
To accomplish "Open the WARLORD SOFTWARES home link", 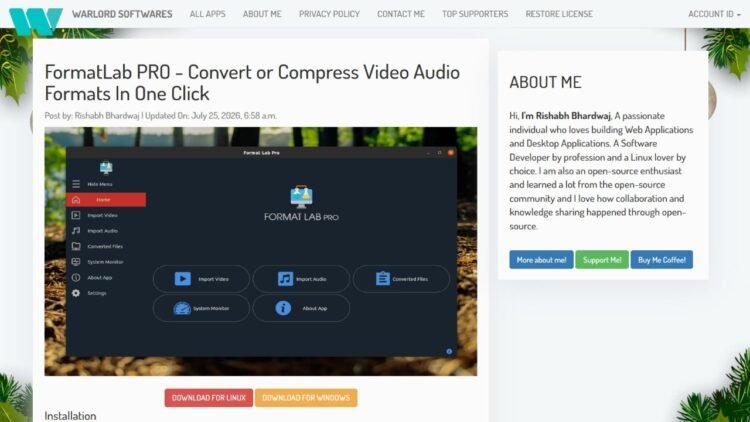I will coord(122,14).
